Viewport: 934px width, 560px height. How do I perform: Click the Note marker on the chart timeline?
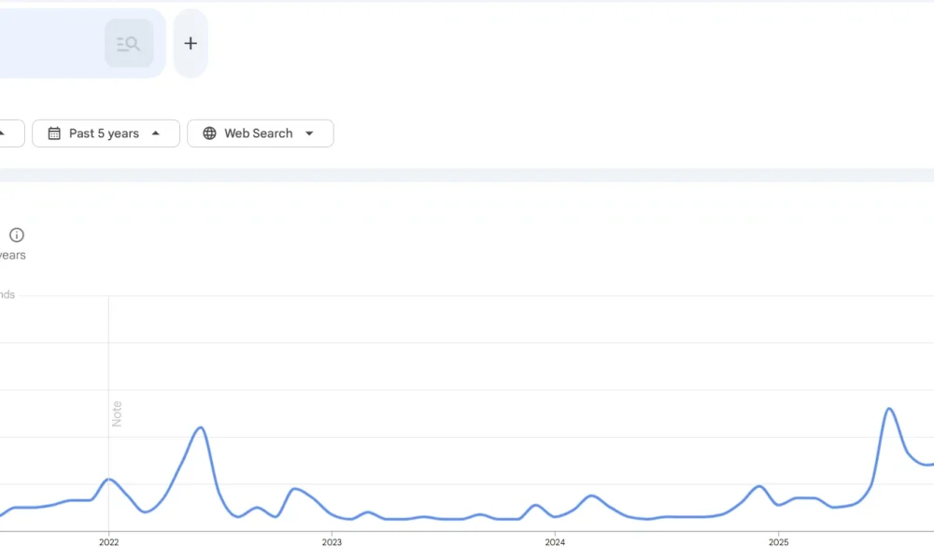point(116,413)
